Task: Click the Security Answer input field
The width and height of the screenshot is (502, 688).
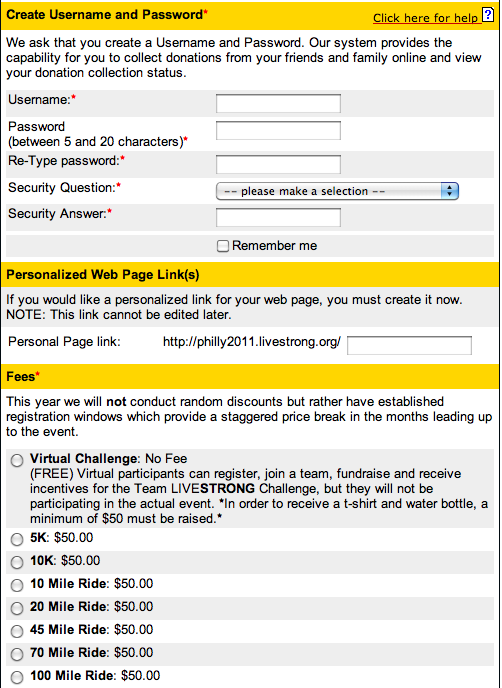Action: 278,218
